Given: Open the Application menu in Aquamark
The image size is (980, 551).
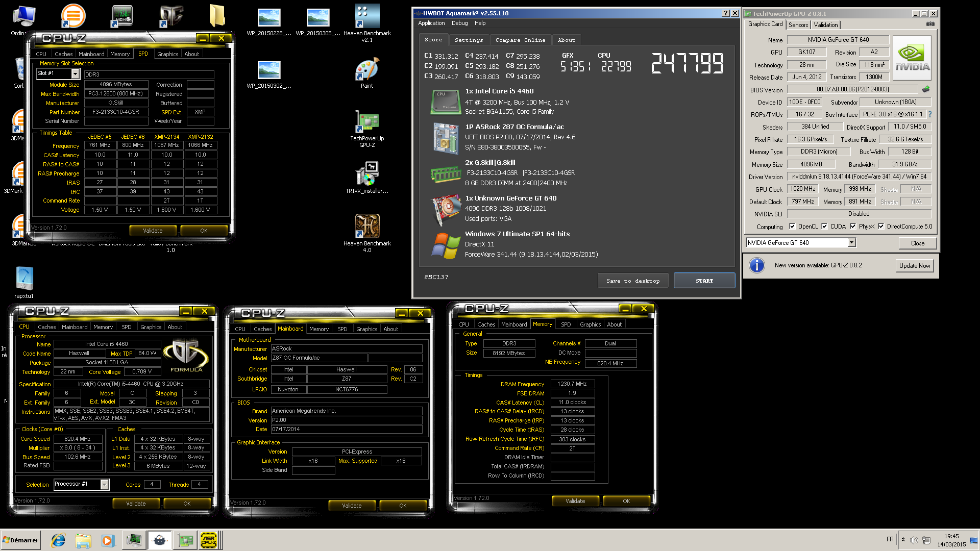Looking at the screenshot, I should point(431,23).
